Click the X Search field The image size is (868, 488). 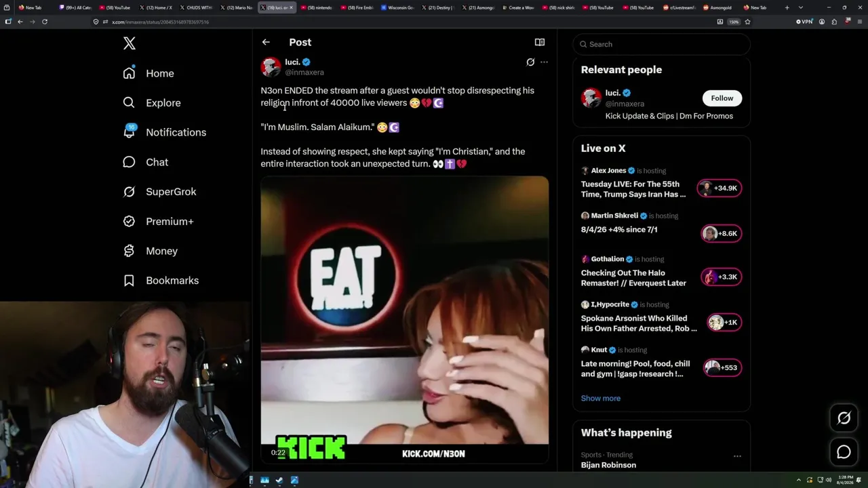tap(661, 44)
